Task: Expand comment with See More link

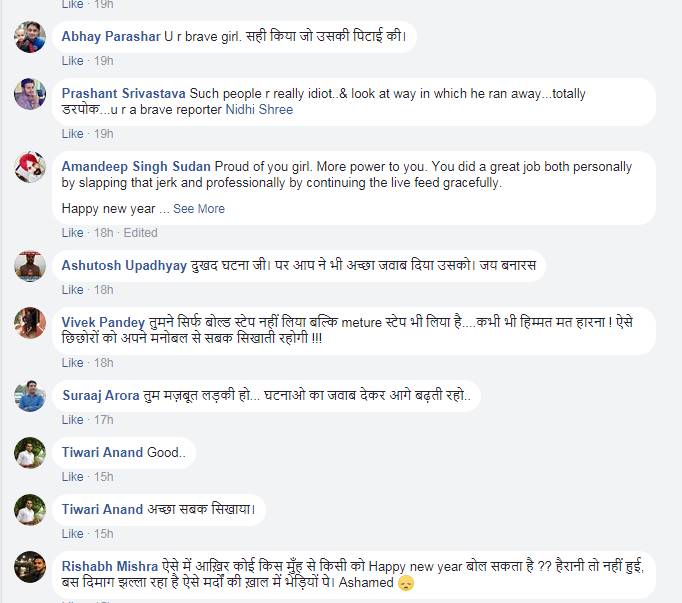Action: point(198,209)
